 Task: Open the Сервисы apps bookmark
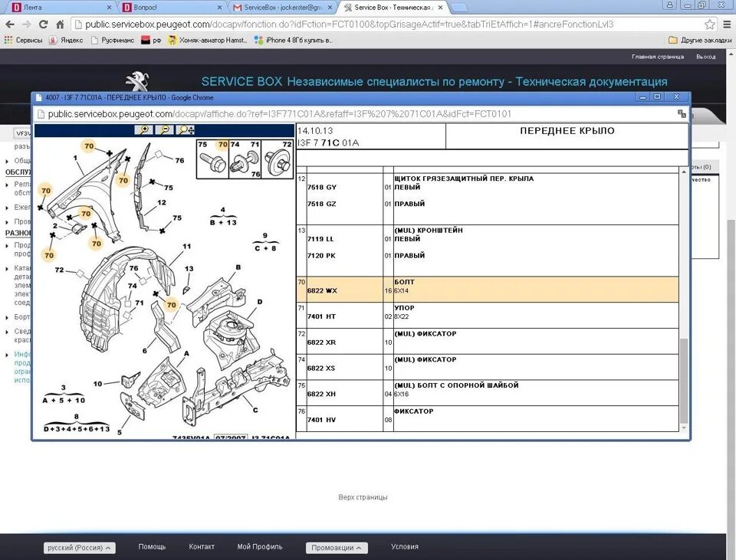(23, 41)
